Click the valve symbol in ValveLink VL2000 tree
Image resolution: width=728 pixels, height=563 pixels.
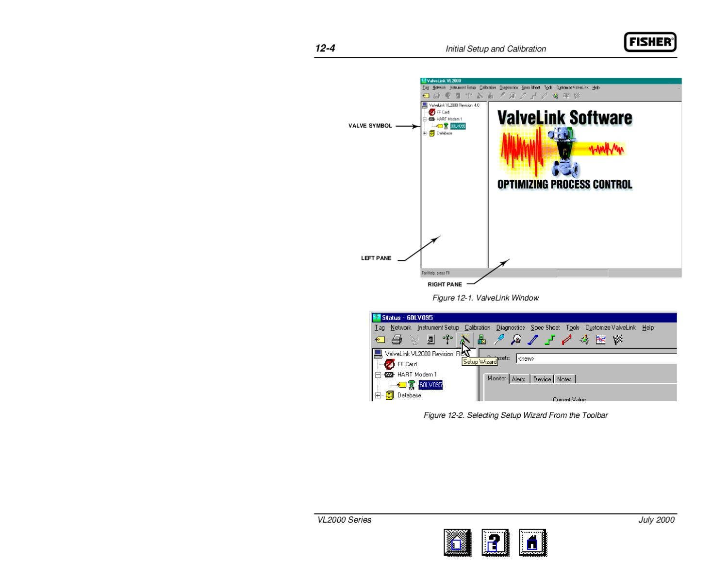coord(446,126)
